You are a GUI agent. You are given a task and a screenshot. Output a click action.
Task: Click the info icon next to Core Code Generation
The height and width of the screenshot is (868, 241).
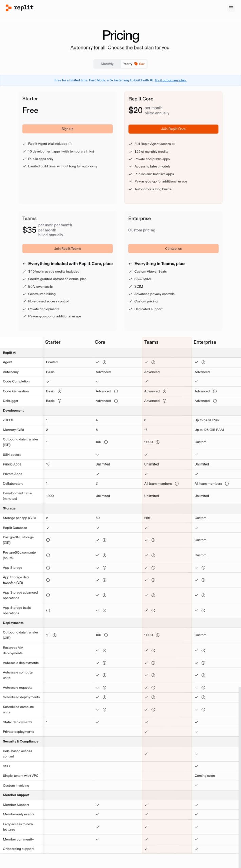pos(116,391)
